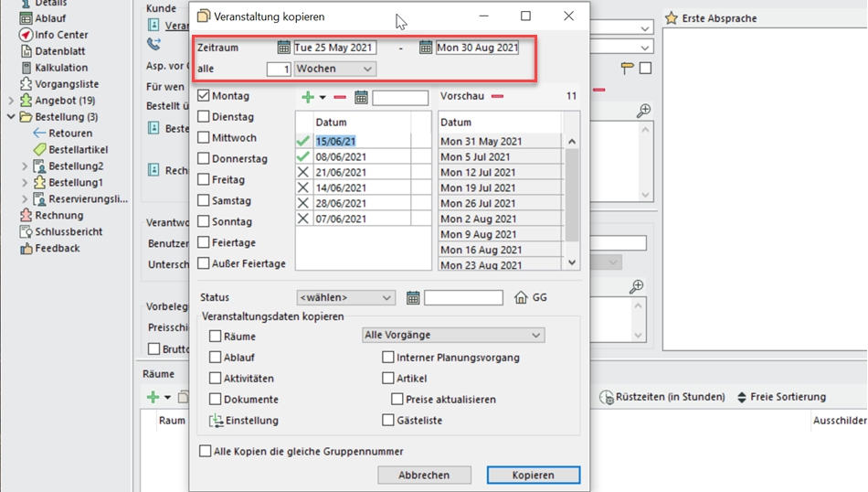This screenshot has height=492, width=868.
Task: Click the green plus add date icon
Action: point(308,97)
